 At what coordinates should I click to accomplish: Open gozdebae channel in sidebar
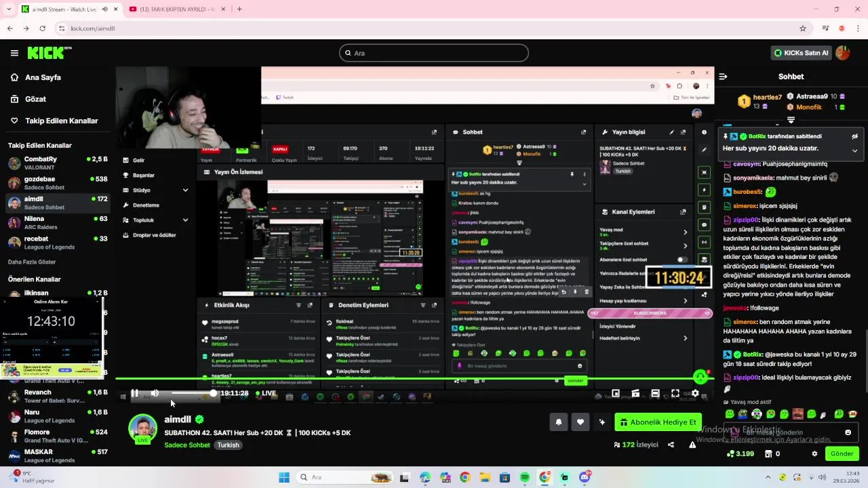tap(58, 183)
